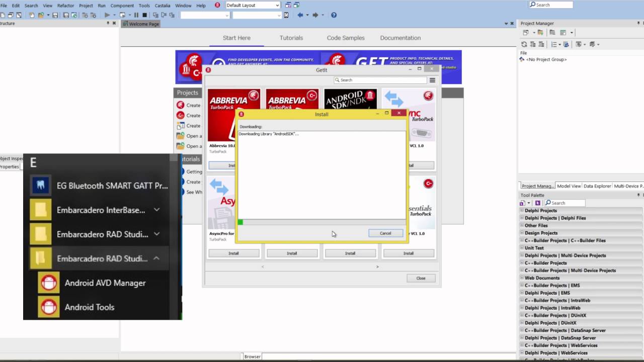This screenshot has height=362, width=644.
Task: Click in the GetIt search field
Action: coord(380,80)
